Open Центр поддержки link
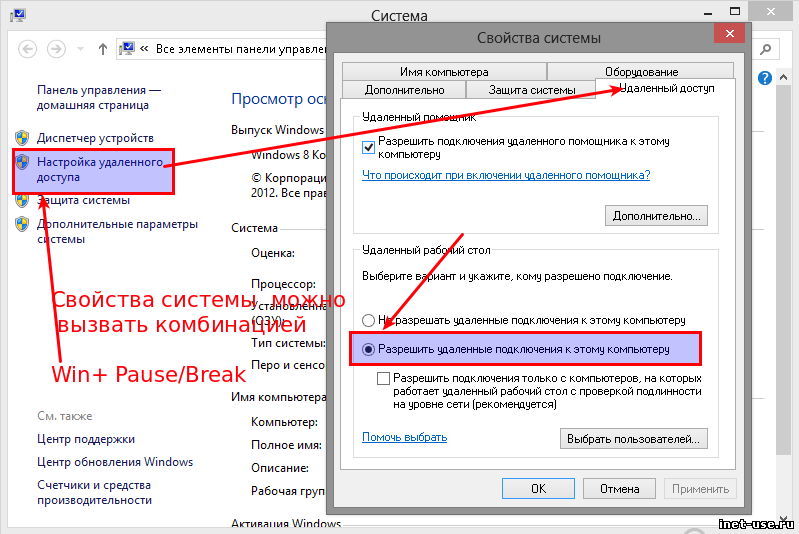799x534 pixels. 86,439
